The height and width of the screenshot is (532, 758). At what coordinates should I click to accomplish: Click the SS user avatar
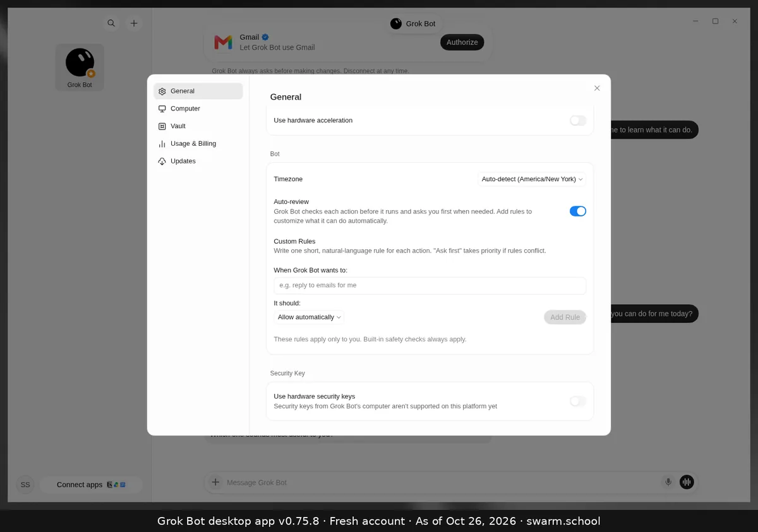pos(25,485)
